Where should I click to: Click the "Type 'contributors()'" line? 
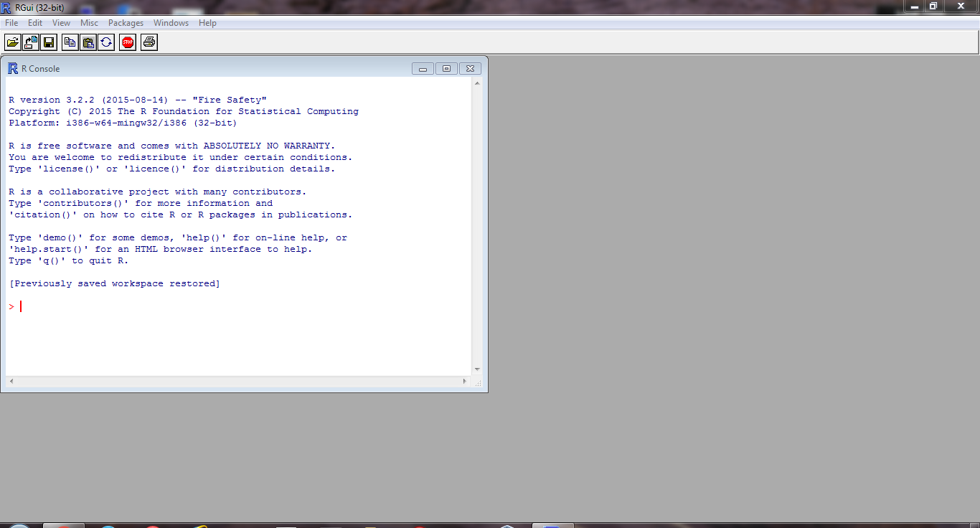[x=141, y=203]
